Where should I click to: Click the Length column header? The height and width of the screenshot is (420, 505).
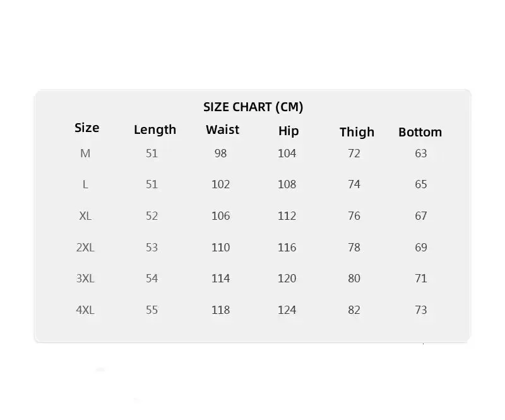point(155,129)
